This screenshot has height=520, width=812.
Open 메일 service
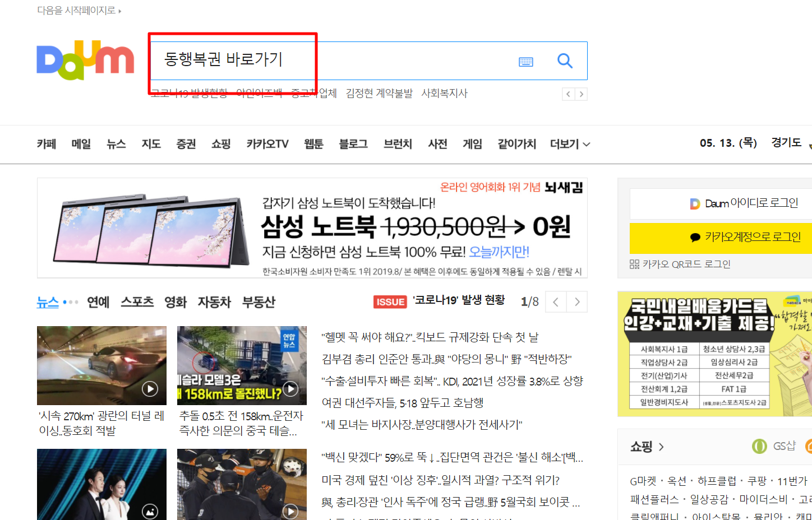pos(81,144)
